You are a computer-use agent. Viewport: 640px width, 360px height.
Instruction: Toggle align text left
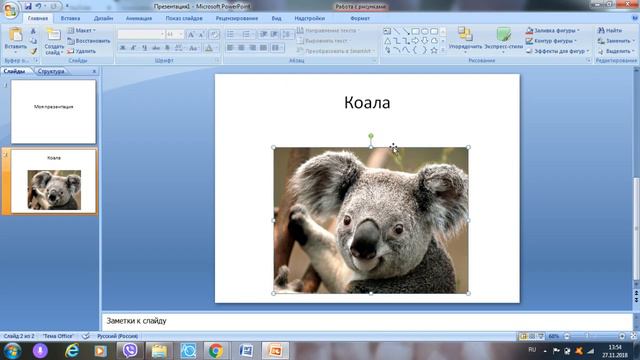point(230,48)
